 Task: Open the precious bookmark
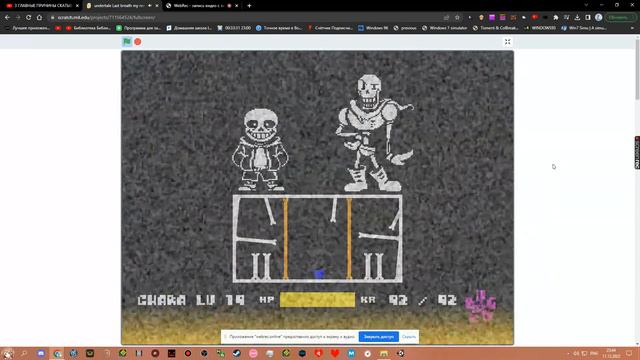point(404,28)
